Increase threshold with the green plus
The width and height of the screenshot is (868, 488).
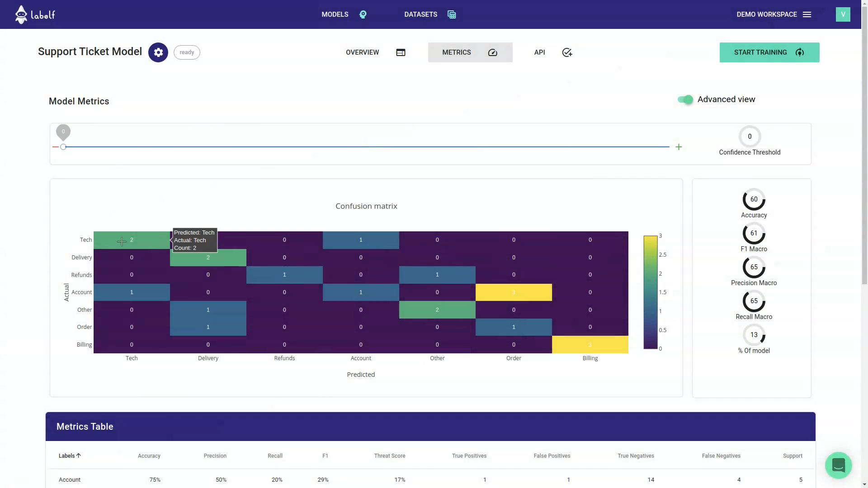click(679, 147)
